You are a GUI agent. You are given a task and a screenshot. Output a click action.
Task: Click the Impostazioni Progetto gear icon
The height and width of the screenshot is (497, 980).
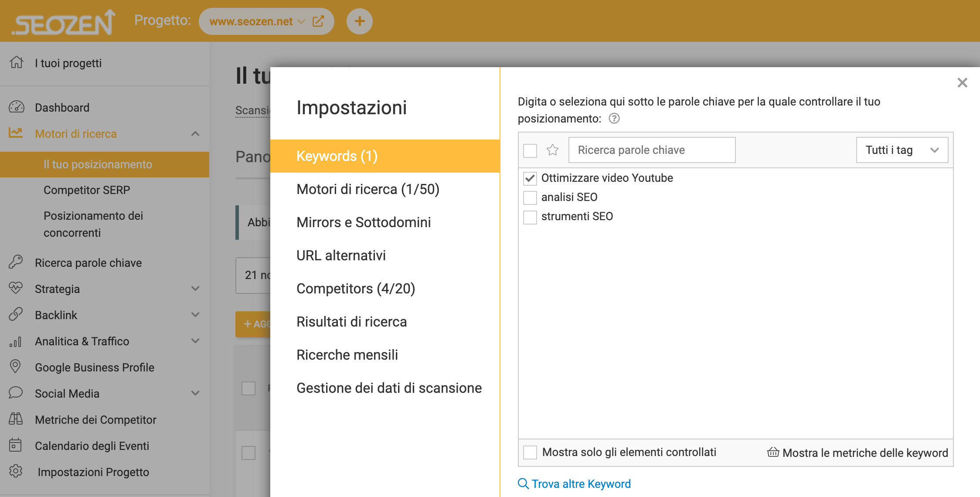tap(16, 471)
